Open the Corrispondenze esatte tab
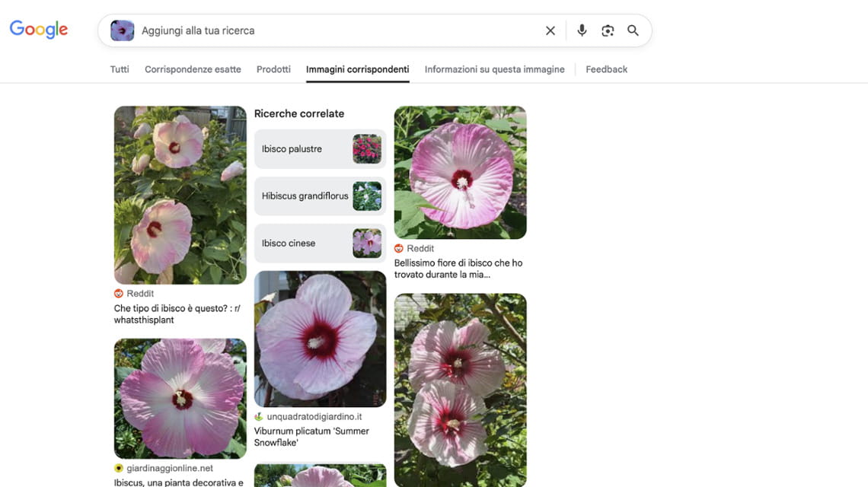This screenshot has width=868, height=487. 193,68
